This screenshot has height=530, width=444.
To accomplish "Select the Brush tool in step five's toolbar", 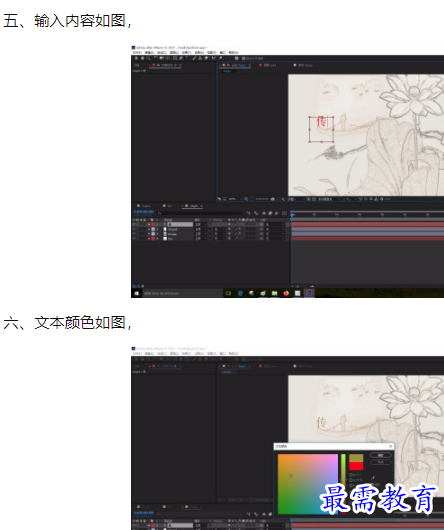I will 194,58.
